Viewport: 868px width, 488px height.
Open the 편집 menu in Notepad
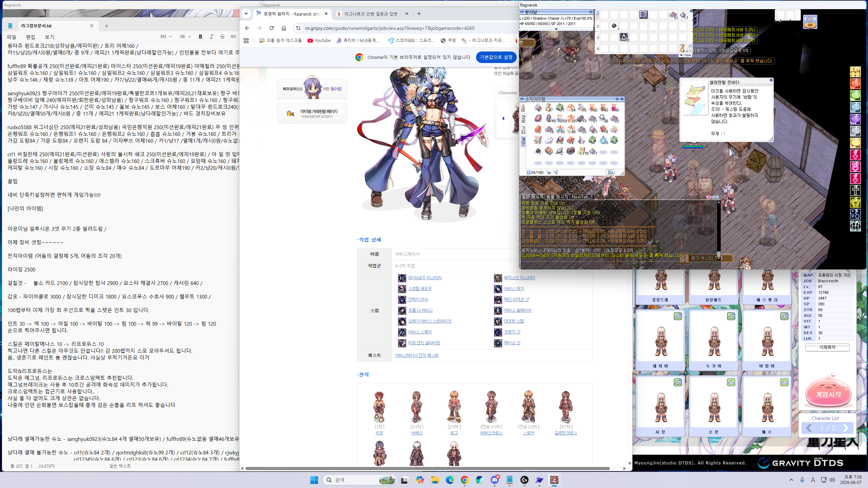[x=31, y=37]
